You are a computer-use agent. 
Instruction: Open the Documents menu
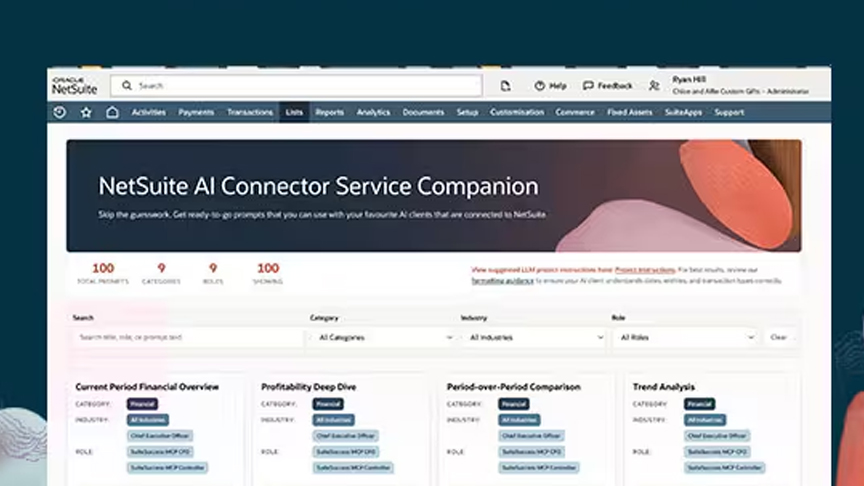tap(423, 112)
